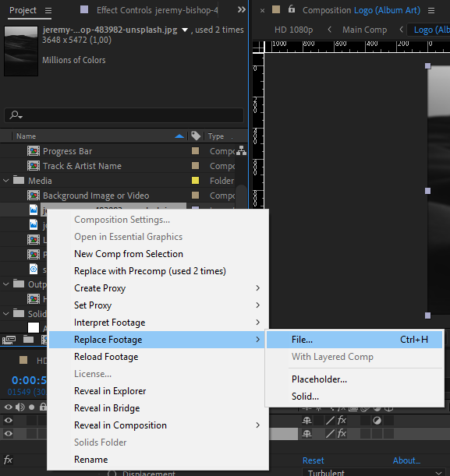Click the yellow label swatch for Media folder
Viewport: 450px width, 476px height.
point(196,180)
